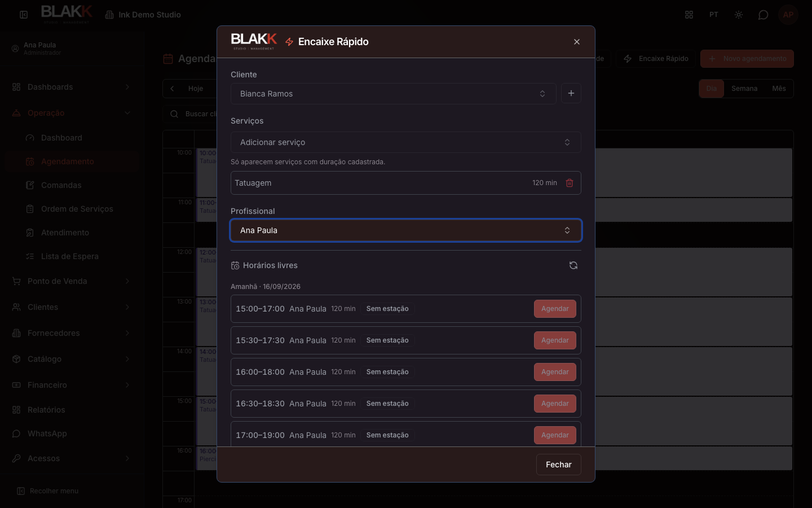812x508 pixels.
Task: Schedule the 17:00–19:00 slot
Action: pyautogui.click(x=555, y=435)
